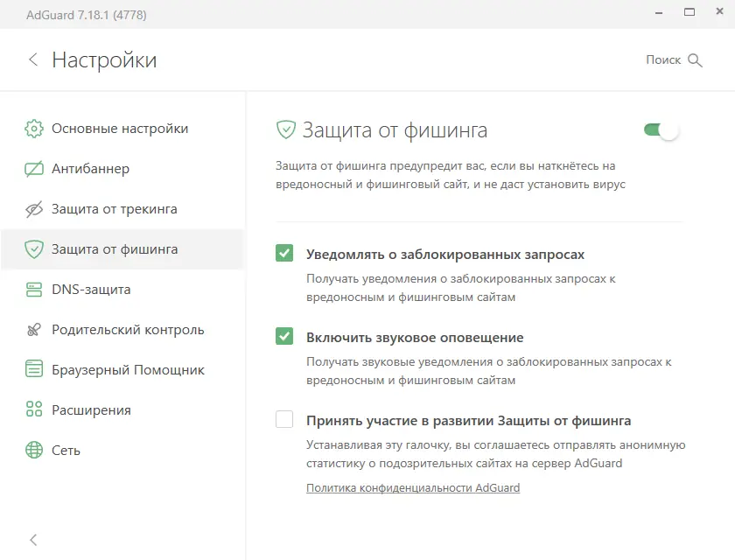Click the globe icon for Сеть
The image size is (735, 560).
click(34, 451)
